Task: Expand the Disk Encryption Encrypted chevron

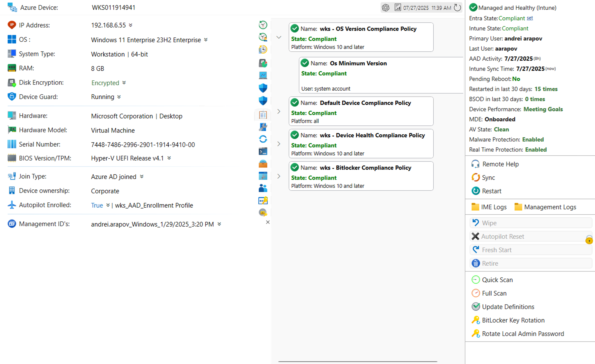Action: 124,83
